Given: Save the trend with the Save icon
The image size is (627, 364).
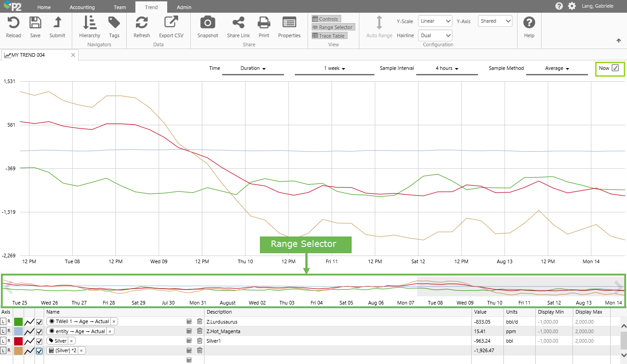Looking at the screenshot, I should [35, 23].
